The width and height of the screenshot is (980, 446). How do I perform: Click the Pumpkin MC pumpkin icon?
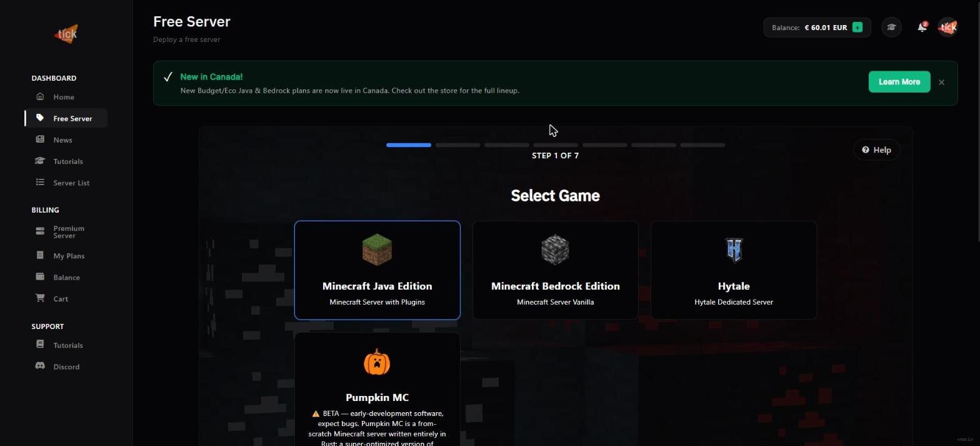click(x=377, y=362)
